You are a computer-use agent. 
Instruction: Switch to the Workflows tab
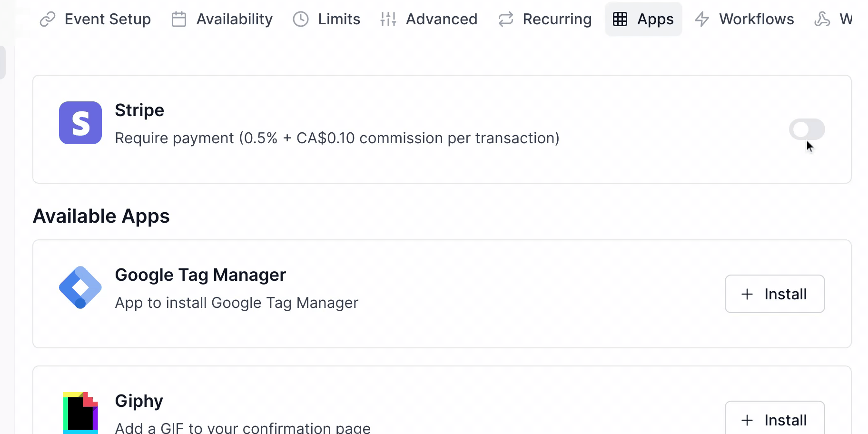[756, 19]
